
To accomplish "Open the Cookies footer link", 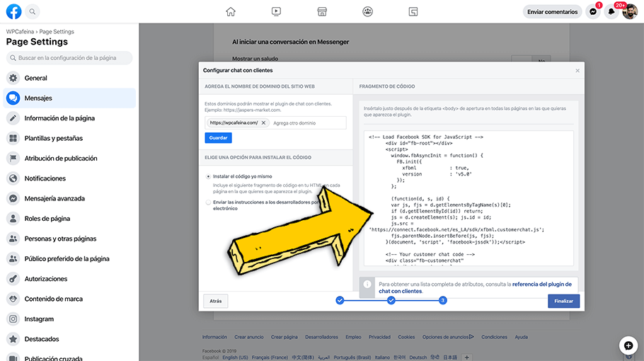I will click(x=406, y=337).
